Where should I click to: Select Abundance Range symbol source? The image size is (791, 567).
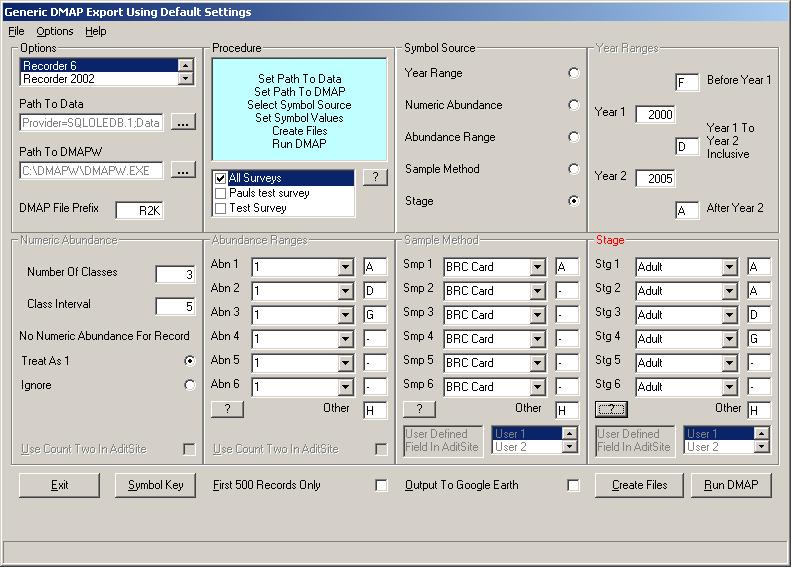coord(574,137)
